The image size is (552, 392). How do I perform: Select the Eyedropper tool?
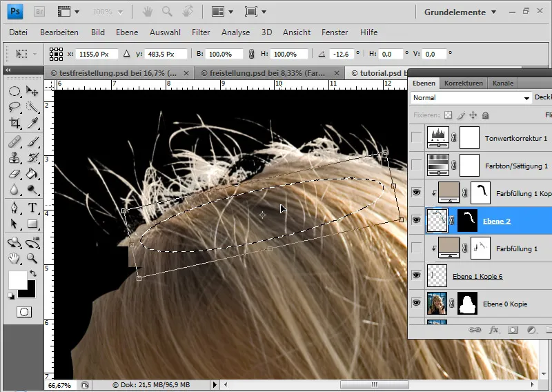[32, 122]
